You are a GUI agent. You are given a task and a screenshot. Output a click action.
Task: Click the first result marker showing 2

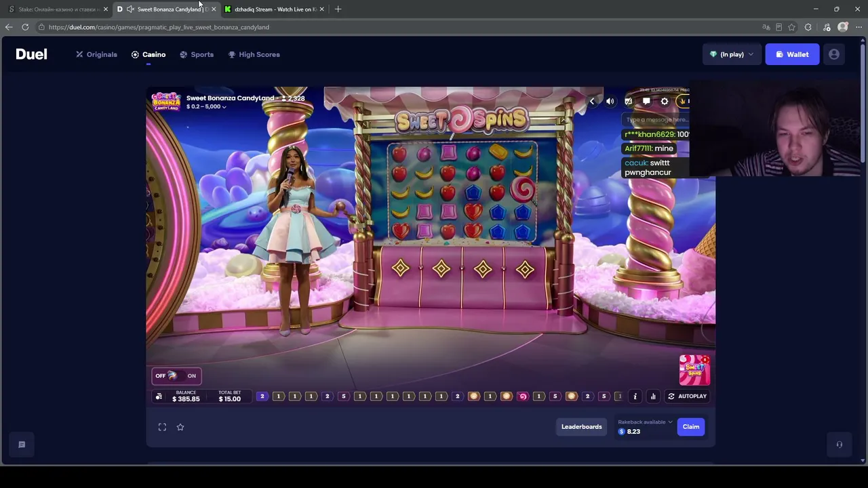click(262, 396)
